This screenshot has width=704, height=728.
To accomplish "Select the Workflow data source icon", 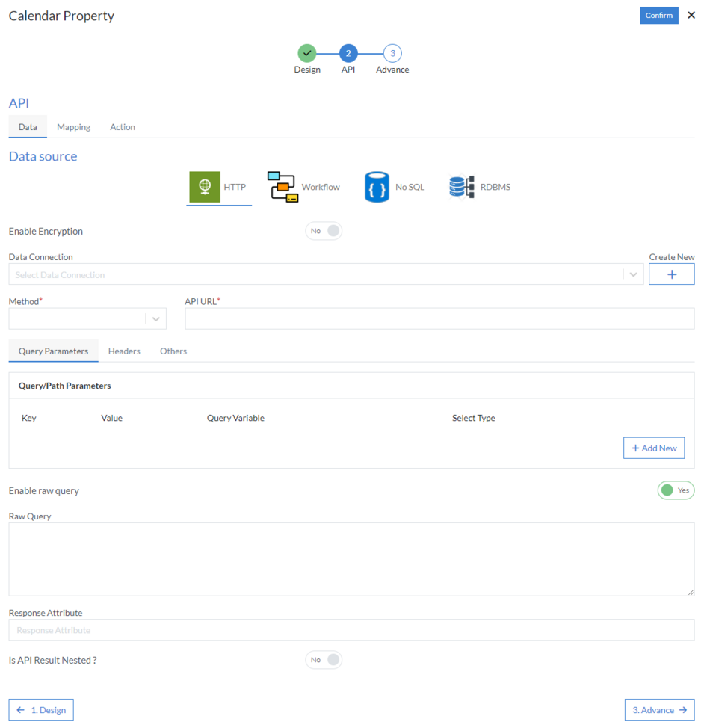I will [282, 186].
